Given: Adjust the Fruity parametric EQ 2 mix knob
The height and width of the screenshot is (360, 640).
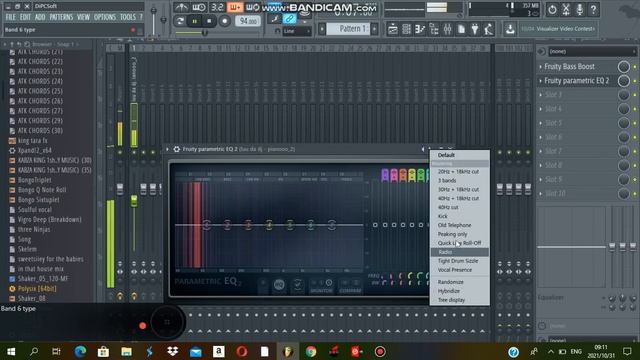Looking at the screenshot, I should (623, 81).
